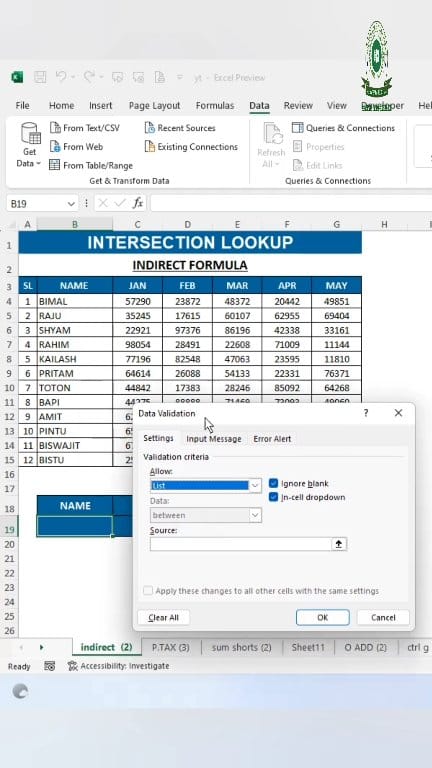Viewport: 432px width, 768px height.
Task: Click From Text/CSV import icon
Action: [55, 128]
